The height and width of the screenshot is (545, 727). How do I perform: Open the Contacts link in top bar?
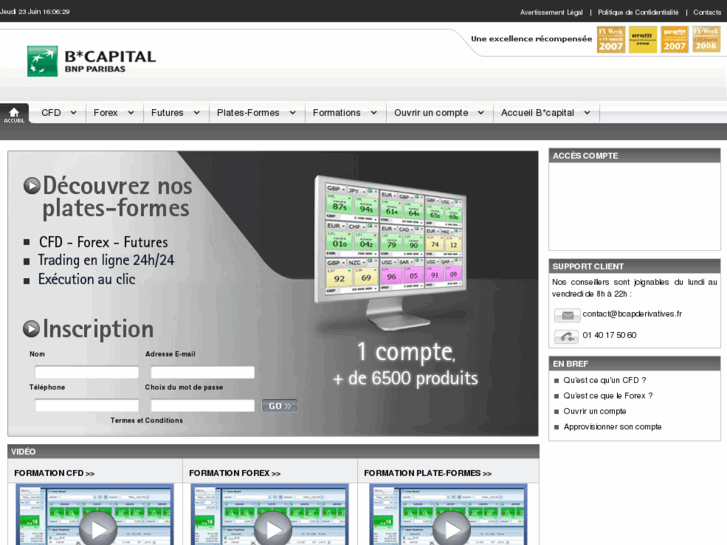pos(707,12)
